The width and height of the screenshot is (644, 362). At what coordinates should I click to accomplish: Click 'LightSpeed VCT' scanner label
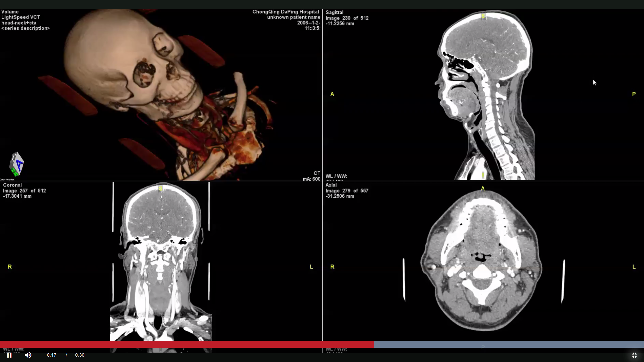[x=20, y=17]
